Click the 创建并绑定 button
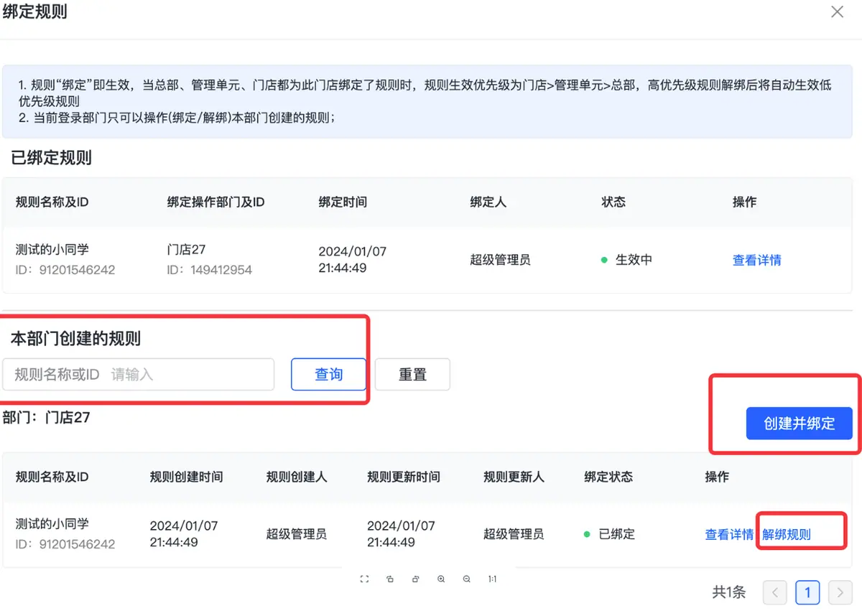This screenshot has width=862, height=616. [x=799, y=424]
